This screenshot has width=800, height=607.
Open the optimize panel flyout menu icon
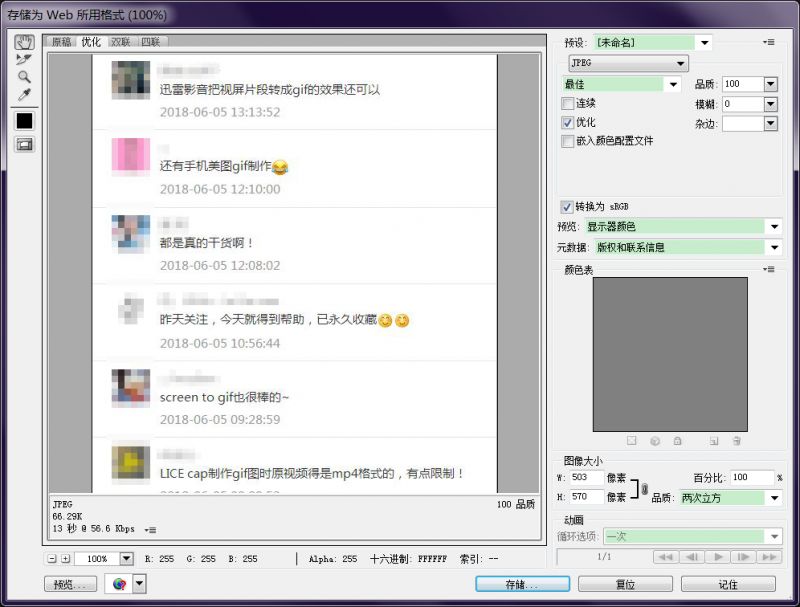(768, 43)
